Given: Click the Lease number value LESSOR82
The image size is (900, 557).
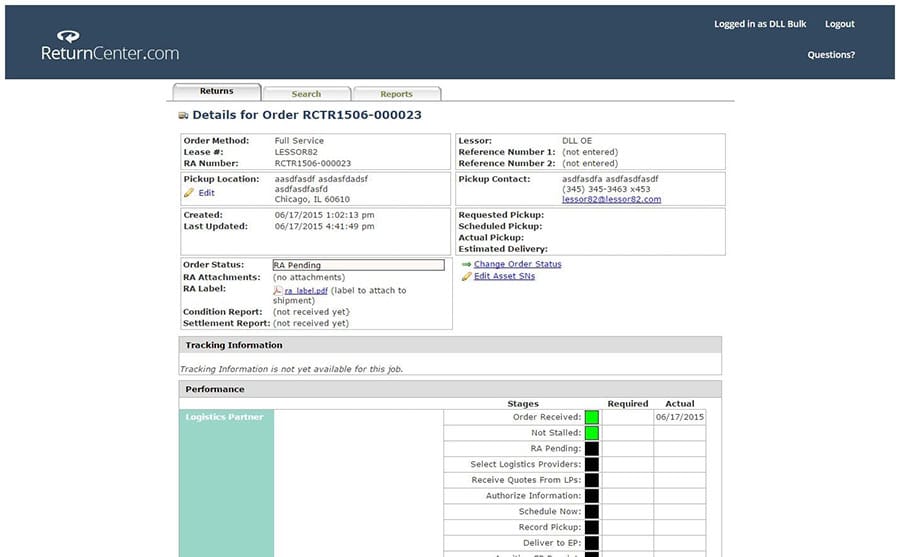Looking at the screenshot, I should point(296,152).
